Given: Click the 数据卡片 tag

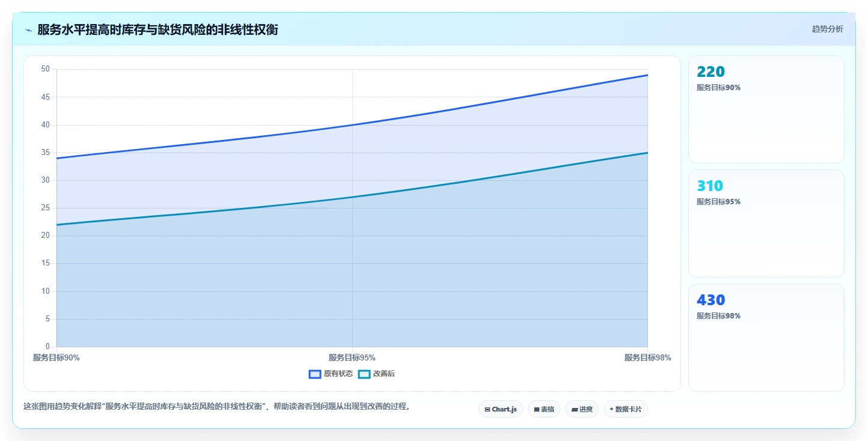Looking at the screenshot, I should (x=626, y=409).
